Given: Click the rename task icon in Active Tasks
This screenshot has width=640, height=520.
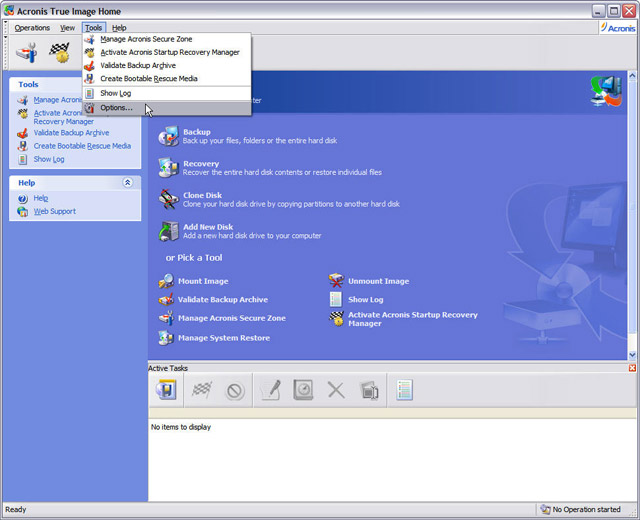Looking at the screenshot, I should 369,391.
